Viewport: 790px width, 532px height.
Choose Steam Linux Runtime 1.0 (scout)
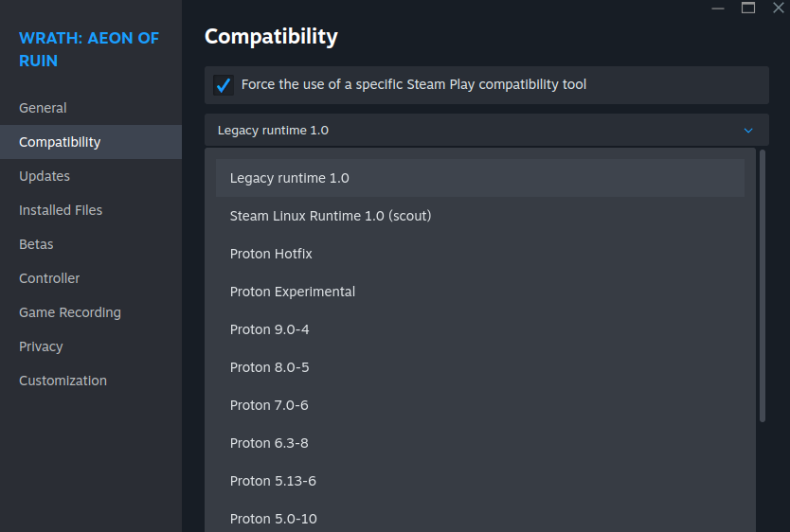click(331, 216)
